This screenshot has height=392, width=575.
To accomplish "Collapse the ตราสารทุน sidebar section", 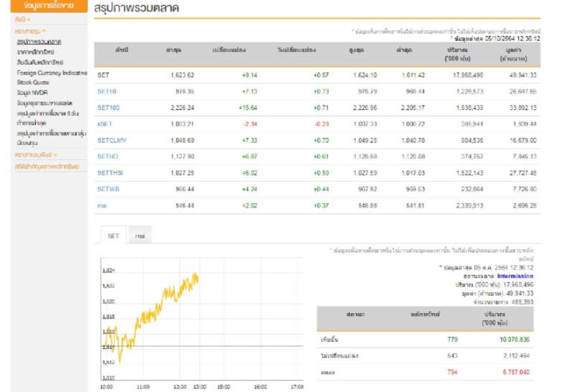I will click(31, 31).
